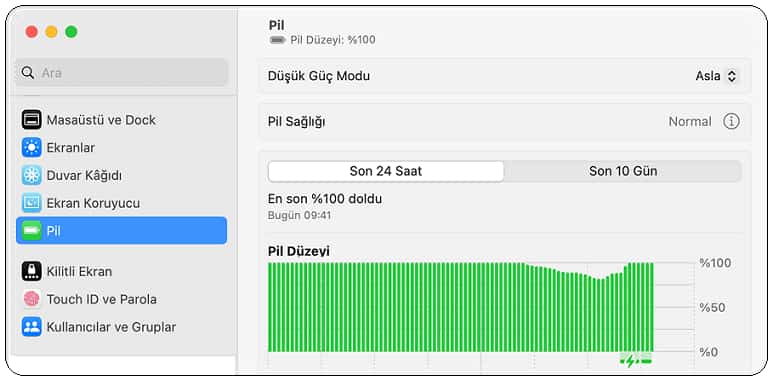This screenshot has width=773, height=381.
Task: Select Pil in the sidebar
Action: pyautogui.click(x=121, y=231)
